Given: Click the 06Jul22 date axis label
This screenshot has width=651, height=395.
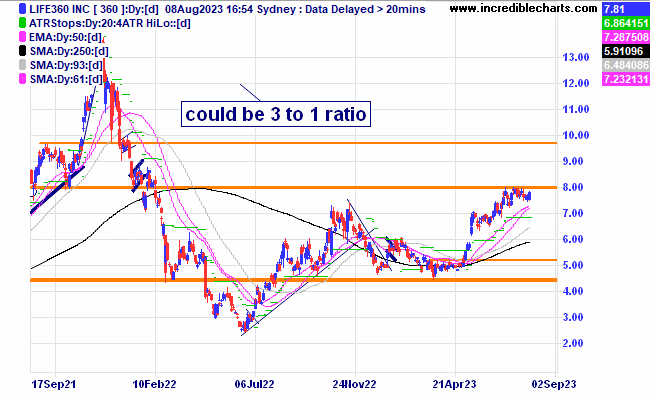Looking at the screenshot, I should [x=255, y=384].
